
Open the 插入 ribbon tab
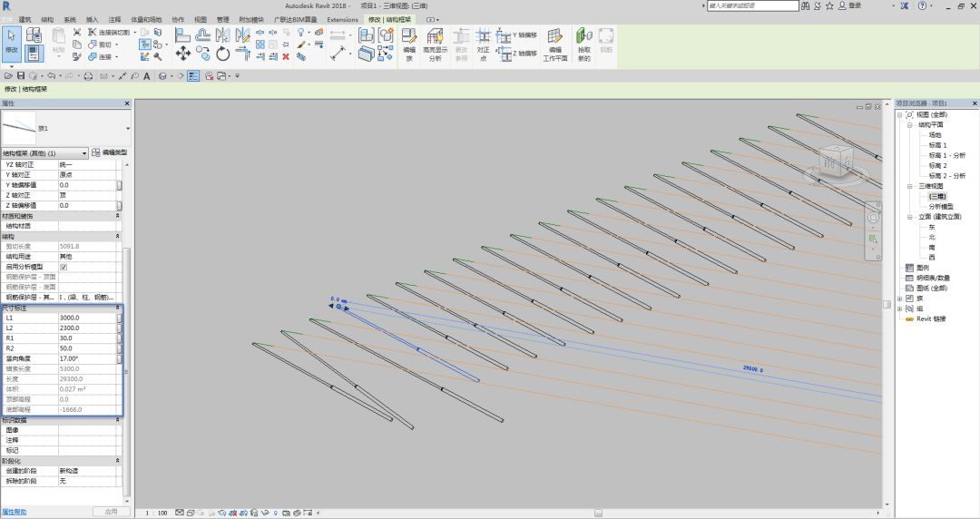[x=92, y=19]
